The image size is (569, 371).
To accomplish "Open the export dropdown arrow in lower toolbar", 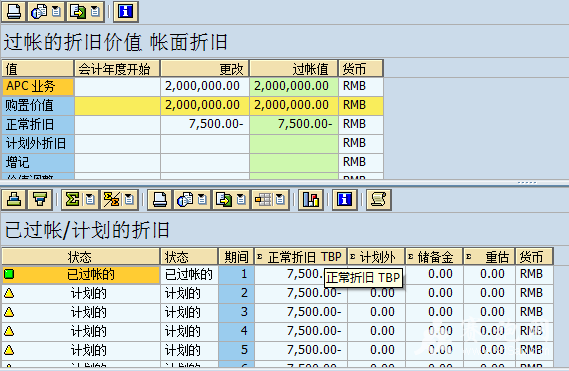I will point(242,200).
